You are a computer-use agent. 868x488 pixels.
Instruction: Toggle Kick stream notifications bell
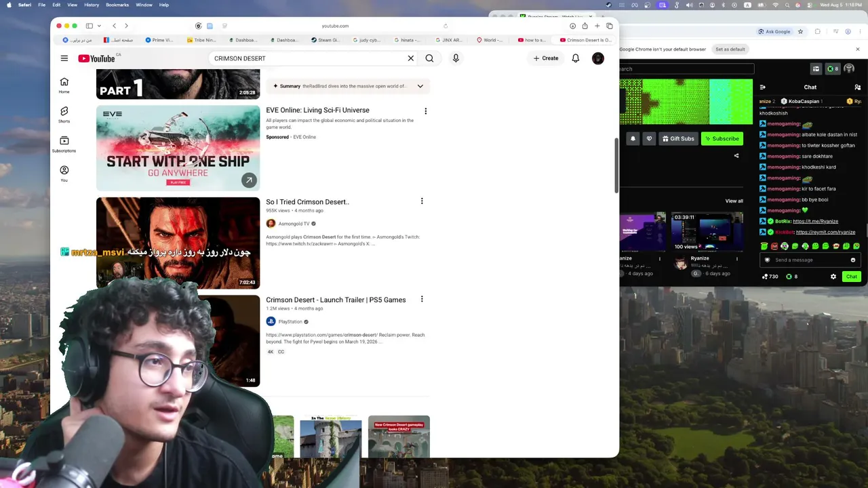point(633,138)
